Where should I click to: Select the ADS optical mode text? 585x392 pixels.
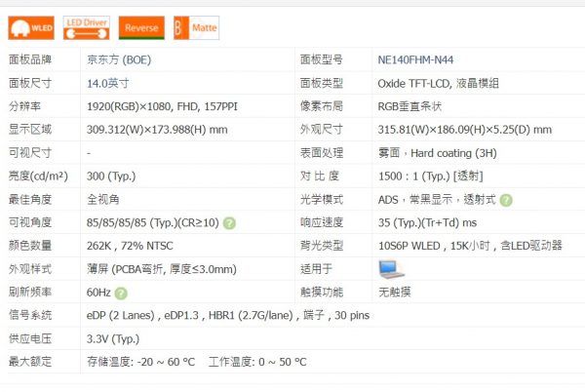(437, 200)
